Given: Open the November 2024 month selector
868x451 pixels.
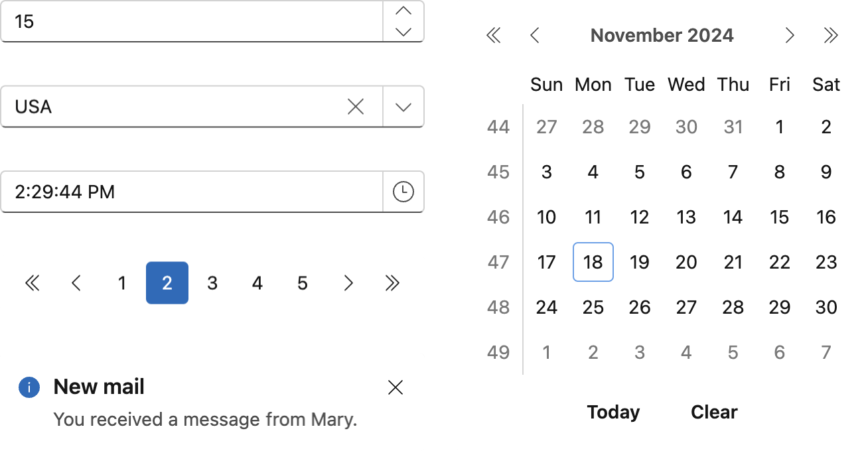Looking at the screenshot, I should [662, 35].
